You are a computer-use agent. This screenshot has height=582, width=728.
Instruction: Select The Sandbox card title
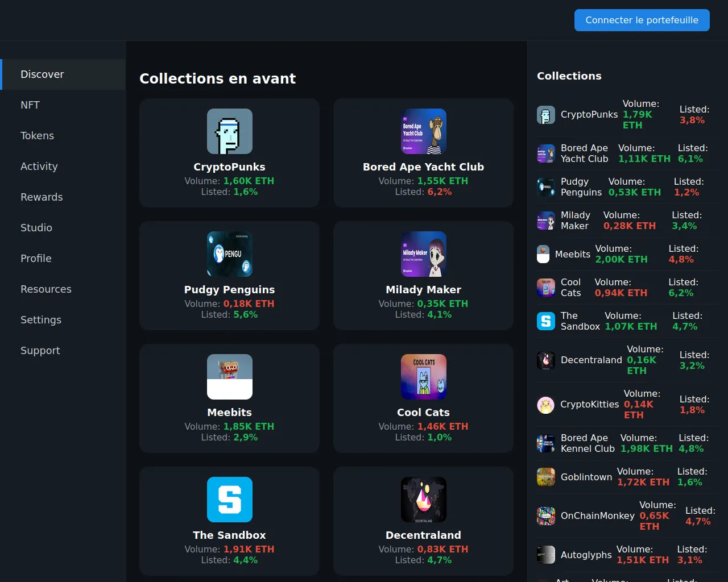(x=230, y=535)
